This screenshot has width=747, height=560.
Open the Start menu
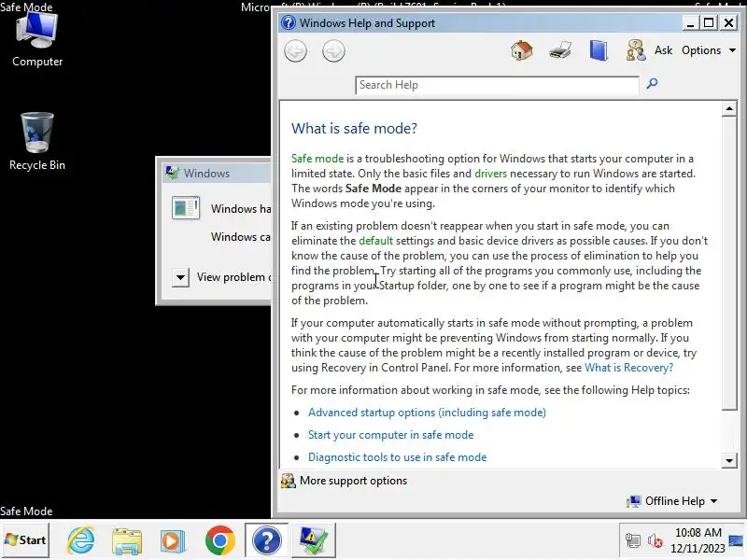(25, 540)
